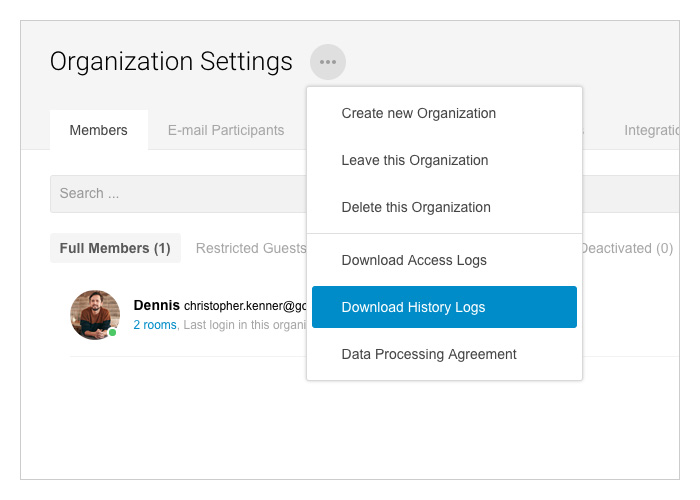Go to the Integrations tab
700x500 pixels.
pyautogui.click(x=651, y=130)
